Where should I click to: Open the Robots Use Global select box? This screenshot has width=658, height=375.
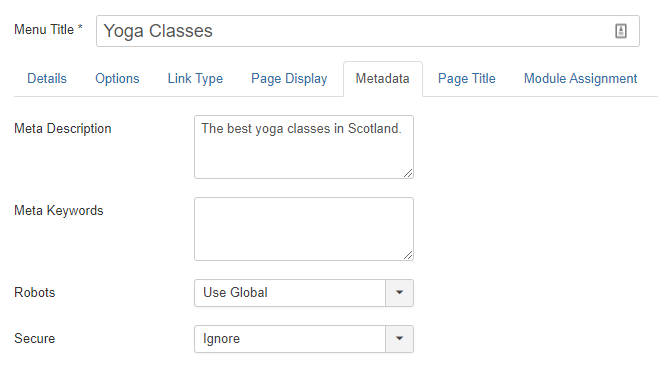304,293
